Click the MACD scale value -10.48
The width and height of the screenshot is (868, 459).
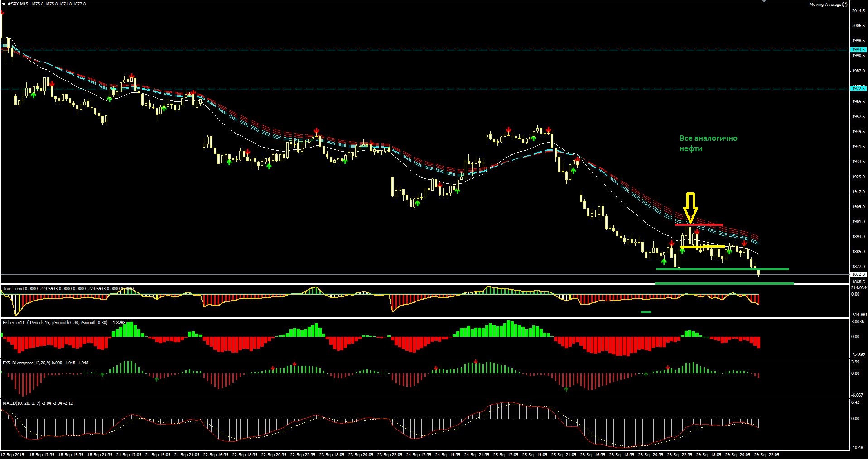pyautogui.click(x=857, y=448)
